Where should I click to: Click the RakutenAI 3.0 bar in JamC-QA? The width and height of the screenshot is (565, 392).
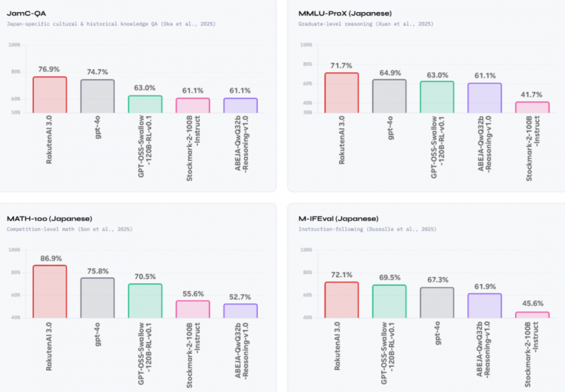pyautogui.click(x=49, y=95)
